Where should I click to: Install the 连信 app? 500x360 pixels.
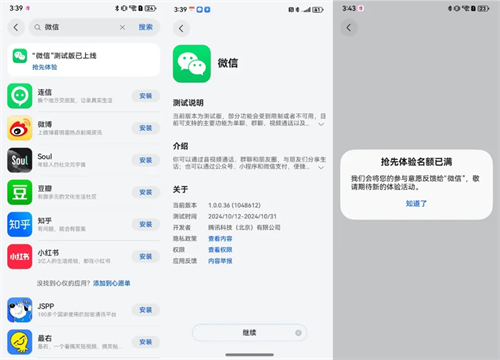coord(146,96)
